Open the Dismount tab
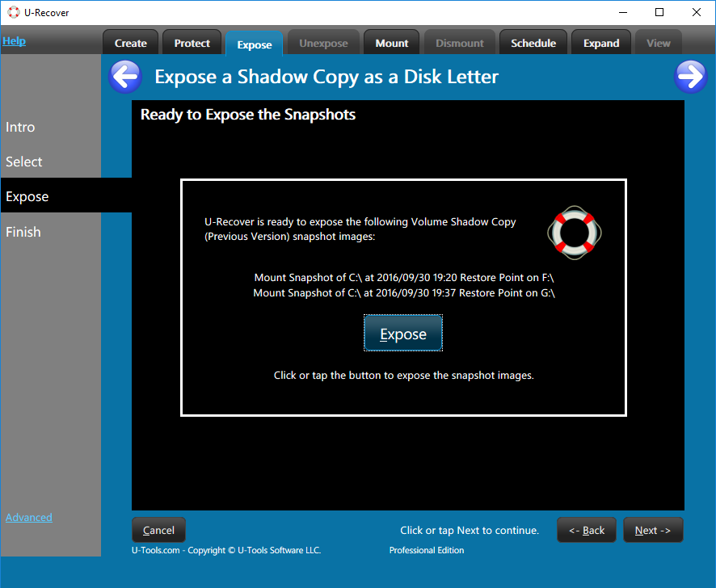This screenshot has width=716, height=588. point(459,43)
